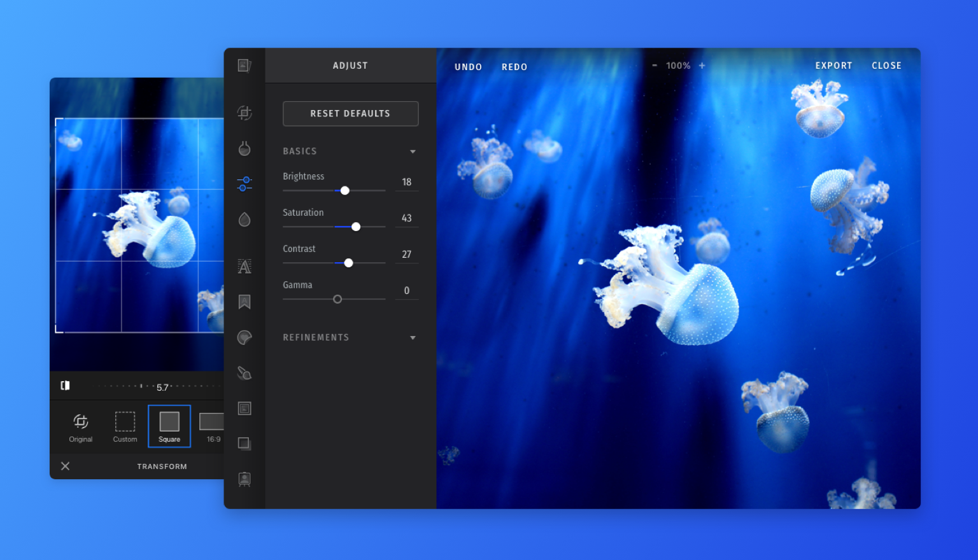Open the color drop tool in the sidebar
This screenshot has height=560, width=978.
pyautogui.click(x=244, y=219)
